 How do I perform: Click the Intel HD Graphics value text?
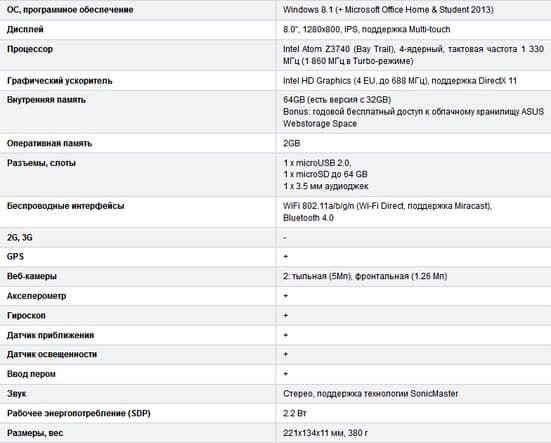tap(400, 81)
